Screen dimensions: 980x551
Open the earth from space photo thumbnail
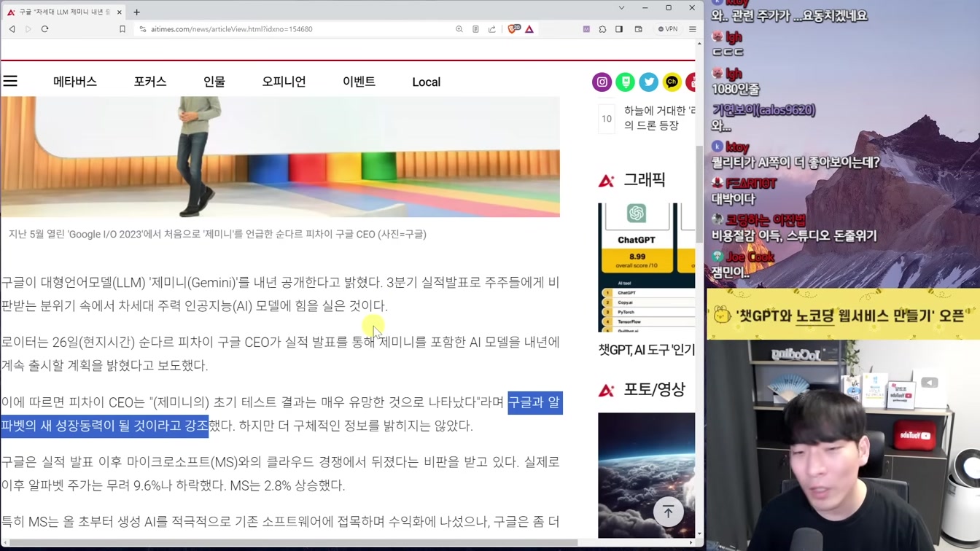(x=646, y=475)
